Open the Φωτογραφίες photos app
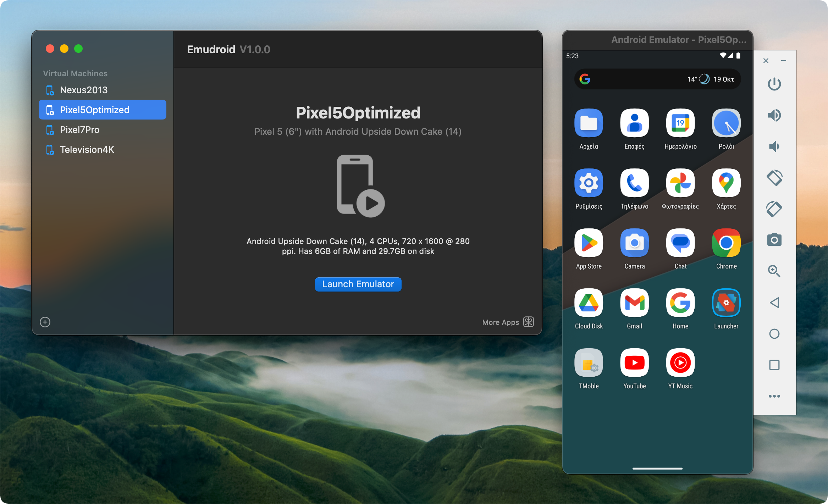Viewport: 828px width, 504px height. pos(680,189)
